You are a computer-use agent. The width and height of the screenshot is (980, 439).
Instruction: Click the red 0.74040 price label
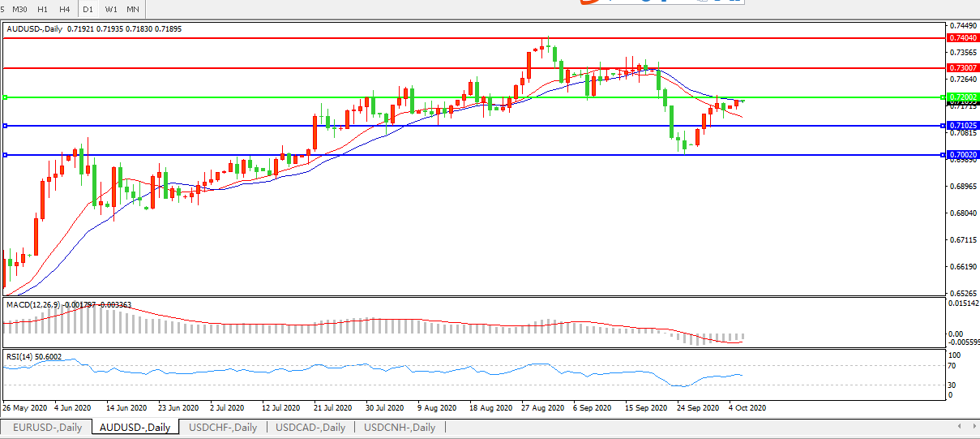(x=962, y=38)
